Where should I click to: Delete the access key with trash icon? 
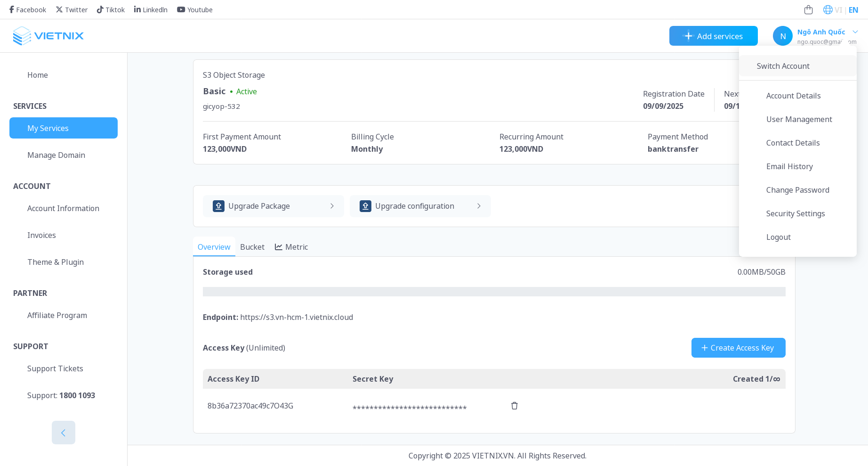tap(514, 406)
